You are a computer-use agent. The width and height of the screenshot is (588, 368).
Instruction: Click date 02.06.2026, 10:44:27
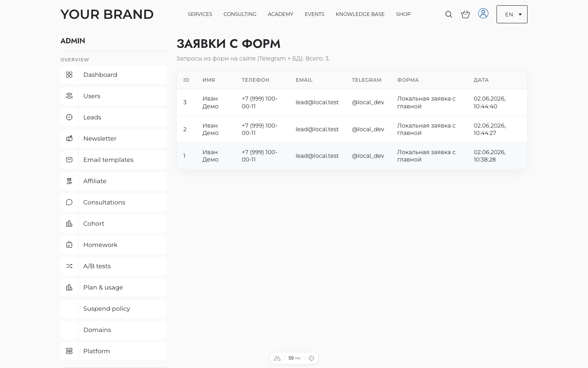click(x=490, y=129)
